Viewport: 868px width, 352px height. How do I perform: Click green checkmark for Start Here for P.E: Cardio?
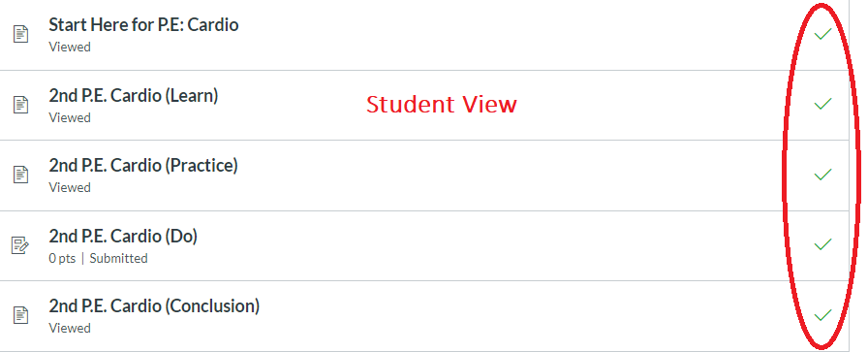tap(822, 34)
